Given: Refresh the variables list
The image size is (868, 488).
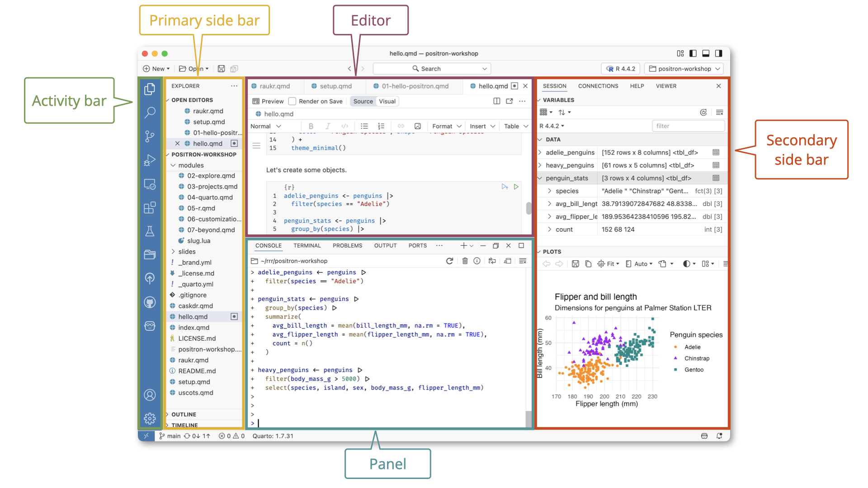Looking at the screenshot, I should [703, 112].
